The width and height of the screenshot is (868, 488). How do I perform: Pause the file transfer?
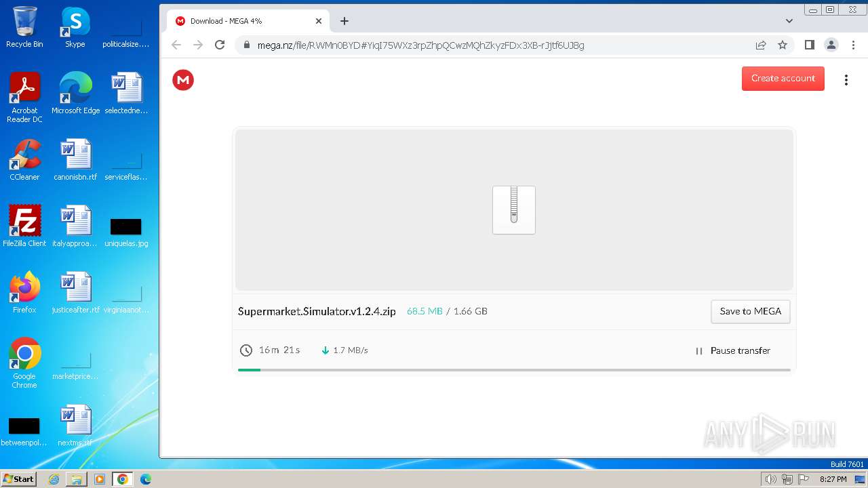[x=733, y=350]
